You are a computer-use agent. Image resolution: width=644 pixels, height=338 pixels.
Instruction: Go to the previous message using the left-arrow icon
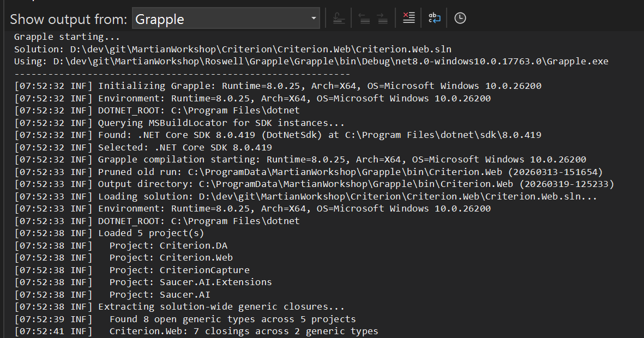click(364, 17)
